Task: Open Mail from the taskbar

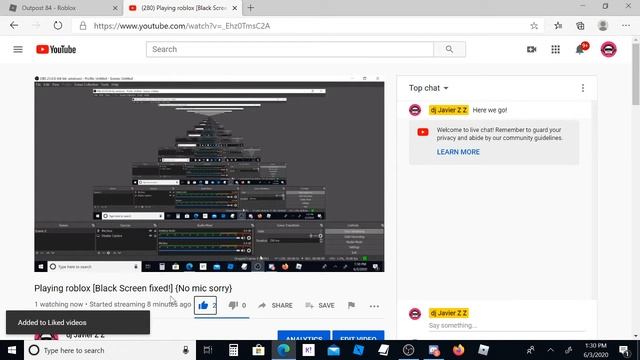Action: [x=333, y=350]
